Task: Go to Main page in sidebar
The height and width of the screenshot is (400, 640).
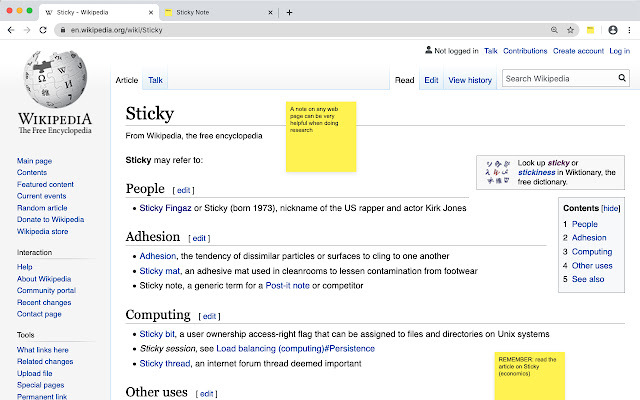Action: [34, 161]
